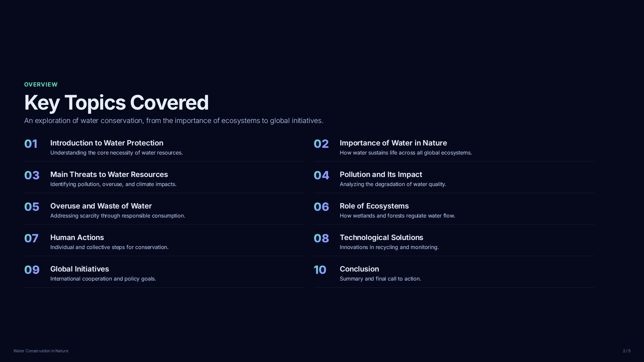Click the 02 number badge
The width and height of the screenshot is (644, 362).
[x=321, y=144]
